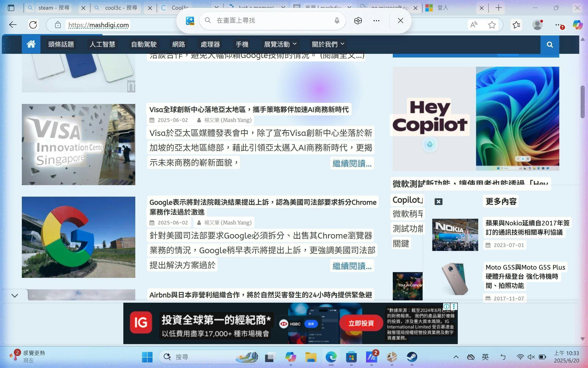Switch to the 'steam - 搜尋' tab
Viewport: 588px width, 368px height.
point(54,8)
